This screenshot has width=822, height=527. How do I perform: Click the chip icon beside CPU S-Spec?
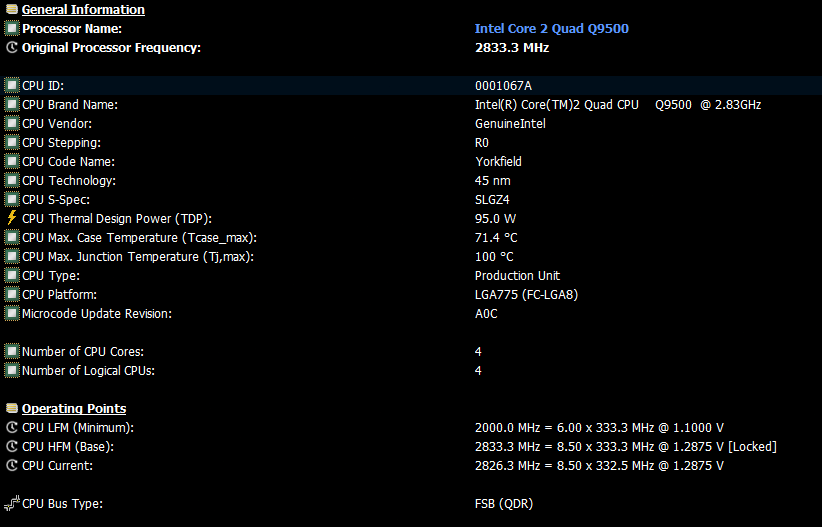tap(12, 199)
